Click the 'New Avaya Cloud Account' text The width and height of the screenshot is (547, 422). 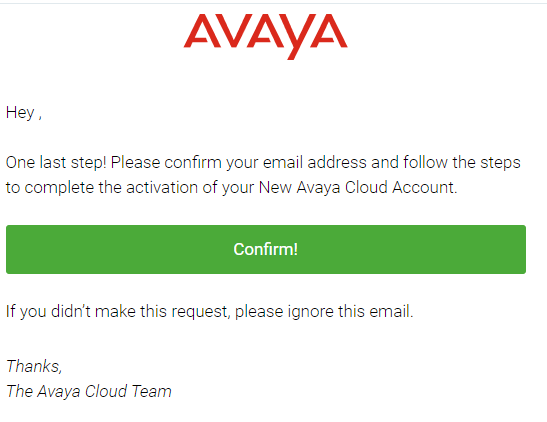coord(358,188)
